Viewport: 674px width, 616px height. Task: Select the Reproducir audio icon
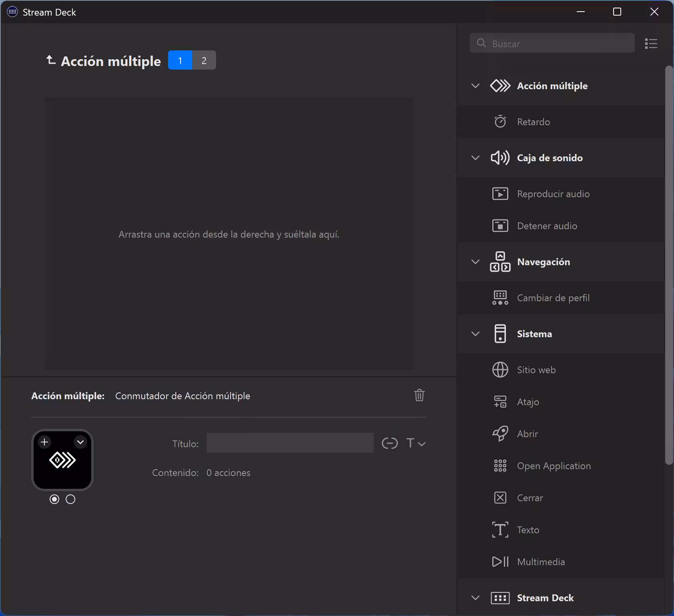pyautogui.click(x=500, y=194)
